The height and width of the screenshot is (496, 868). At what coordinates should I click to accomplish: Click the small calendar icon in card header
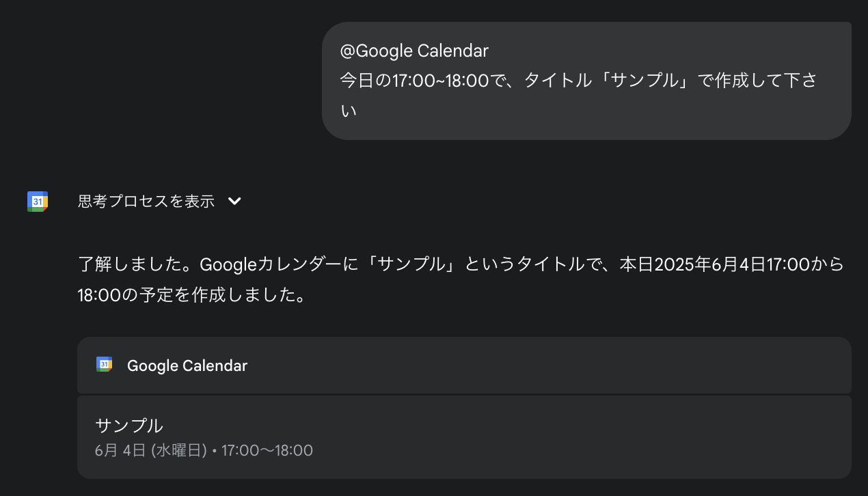(104, 365)
